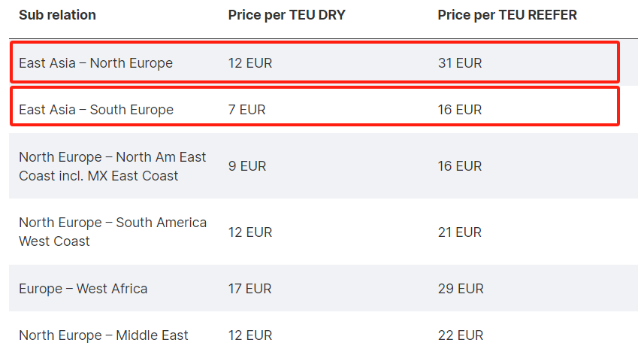
Task: Click the 17 EUR dry price
Action: [x=249, y=289]
